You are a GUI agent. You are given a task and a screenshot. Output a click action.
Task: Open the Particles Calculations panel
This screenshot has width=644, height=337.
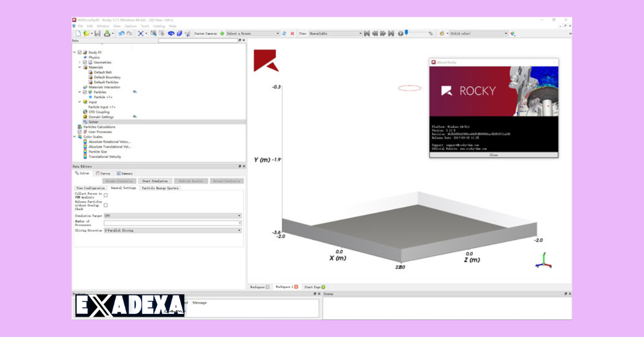coord(101,126)
